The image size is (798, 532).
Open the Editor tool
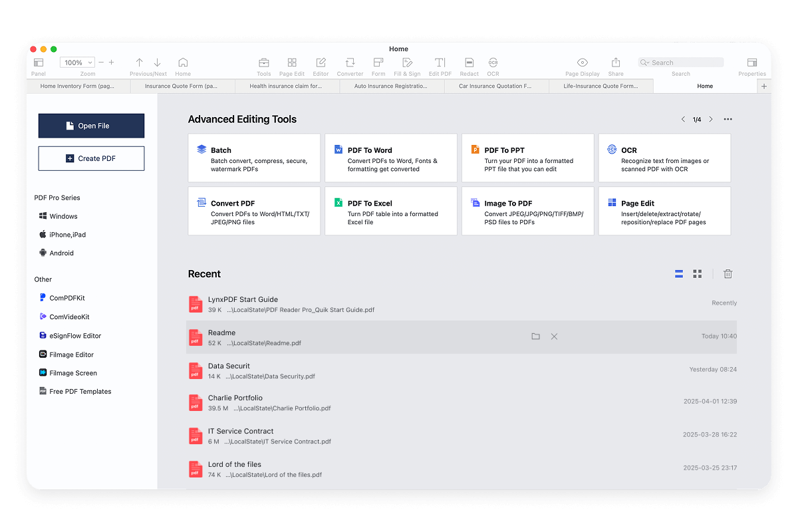pos(321,63)
